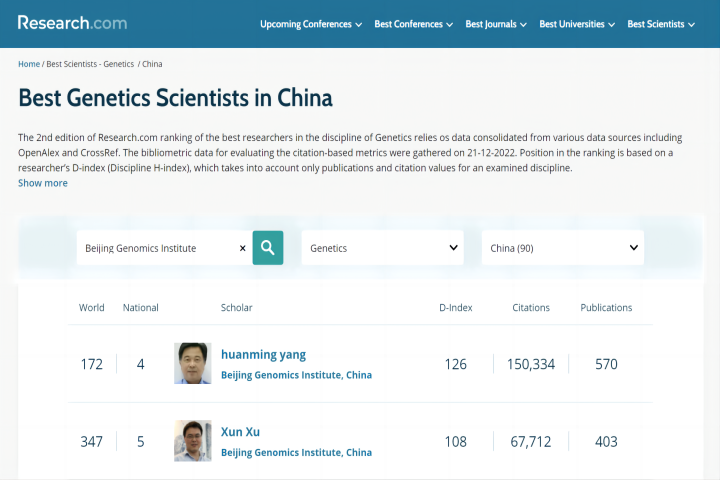Expand the Best Scientists menu
Viewport: 720px width, 480px height.
(661, 24)
